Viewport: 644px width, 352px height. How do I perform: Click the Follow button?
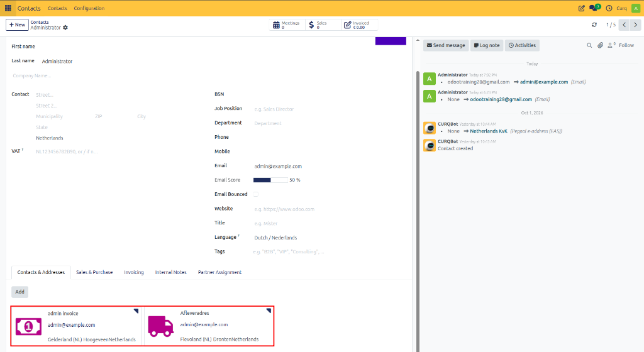coord(626,45)
